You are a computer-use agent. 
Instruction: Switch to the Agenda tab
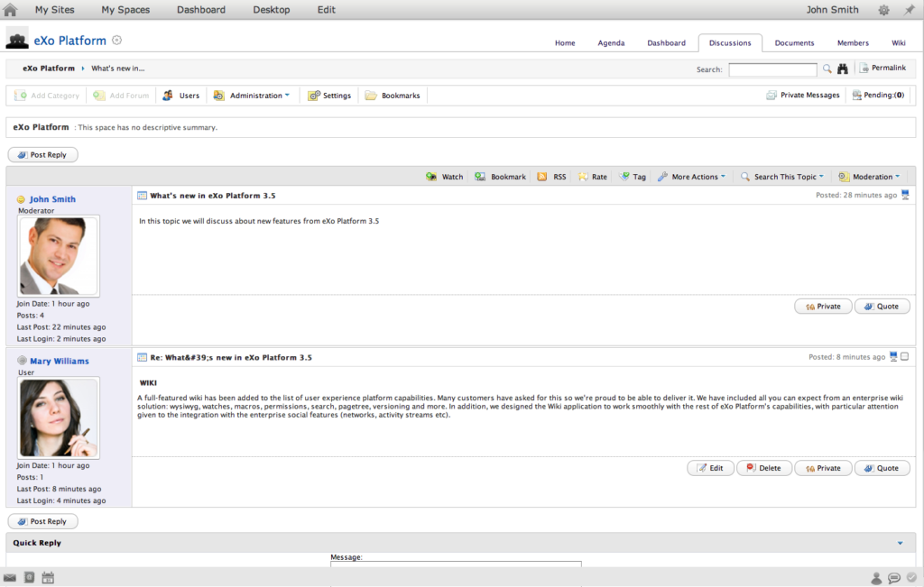pos(611,43)
